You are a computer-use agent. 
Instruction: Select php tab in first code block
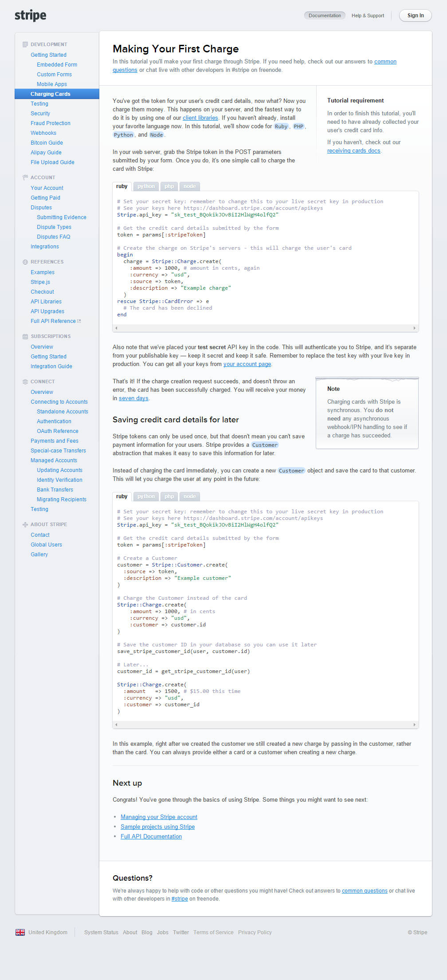click(x=169, y=186)
